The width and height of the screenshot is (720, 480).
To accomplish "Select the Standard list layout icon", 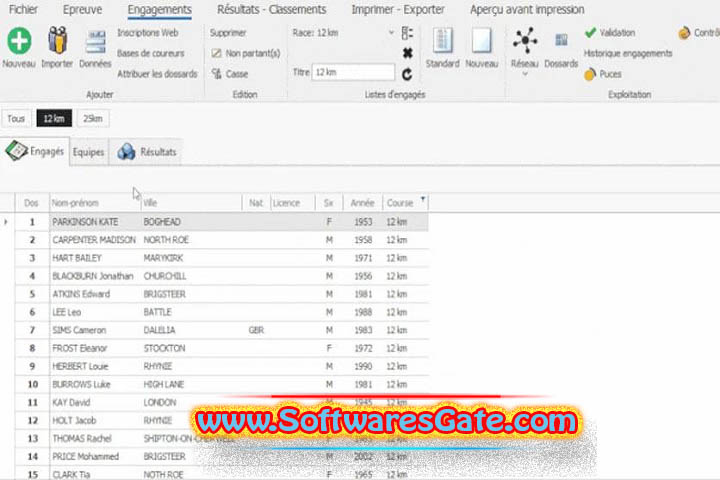I will (x=443, y=40).
